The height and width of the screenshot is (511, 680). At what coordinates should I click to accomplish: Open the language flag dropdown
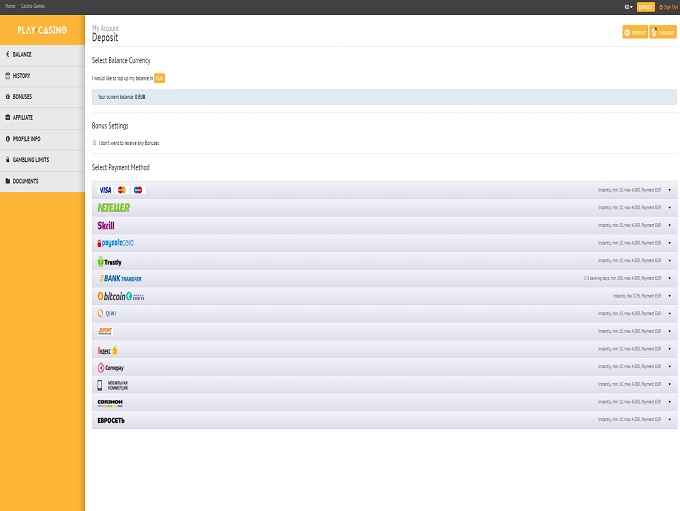[x=627, y=6]
